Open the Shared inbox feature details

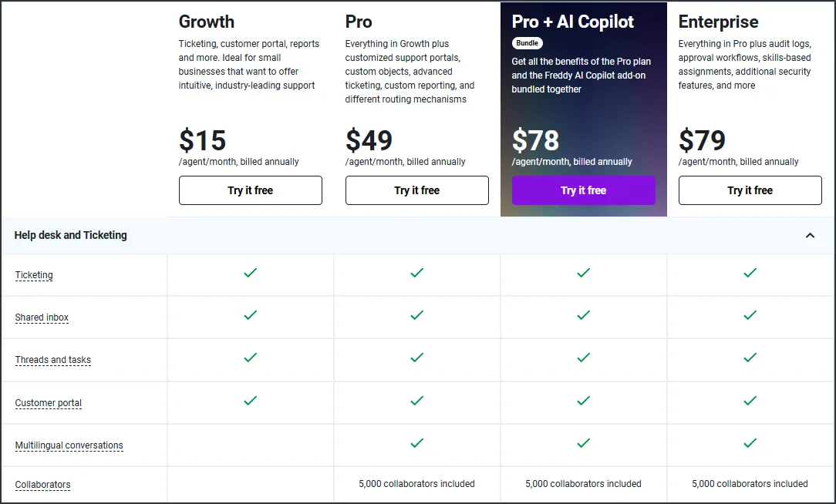(42, 318)
